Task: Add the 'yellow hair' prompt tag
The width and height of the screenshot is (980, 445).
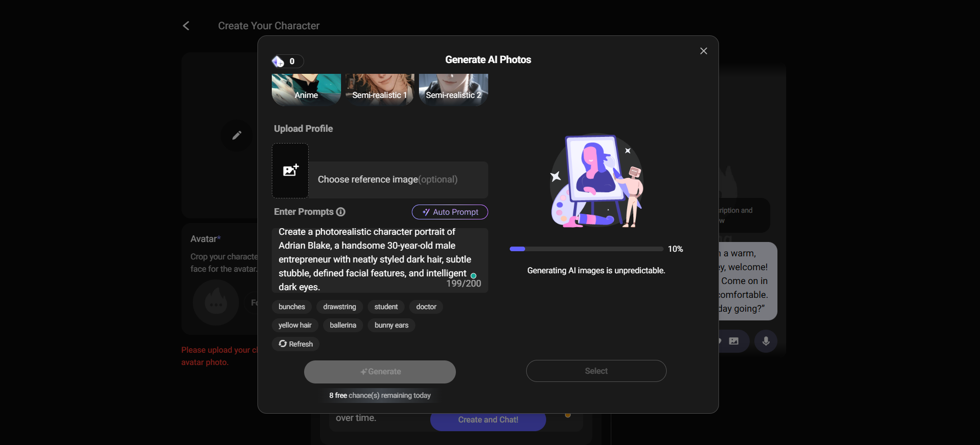Action: (295, 325)
